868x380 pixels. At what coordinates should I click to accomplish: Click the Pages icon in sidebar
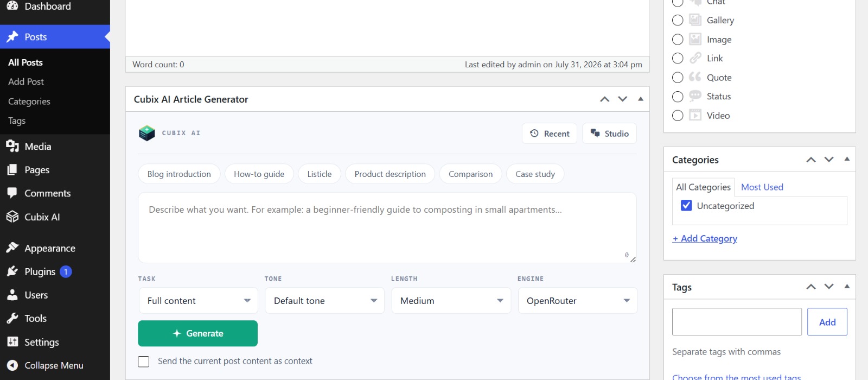pos(12,170)
